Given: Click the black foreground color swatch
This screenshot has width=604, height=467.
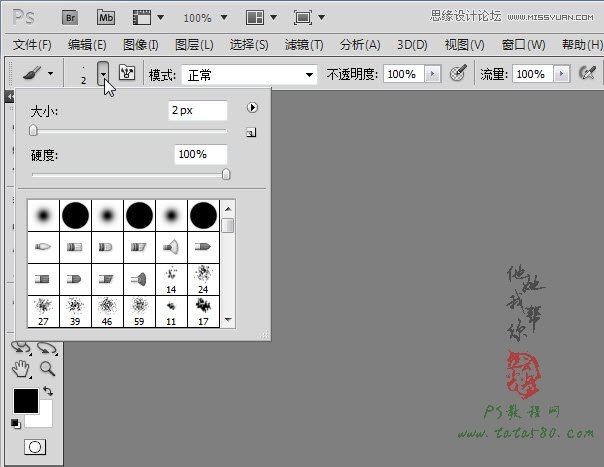Looking at the screenshot, I should tap(26, 401).
